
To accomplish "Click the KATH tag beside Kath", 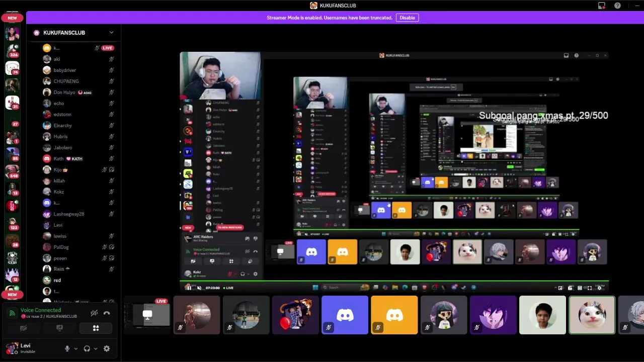I will click(74, 159).
